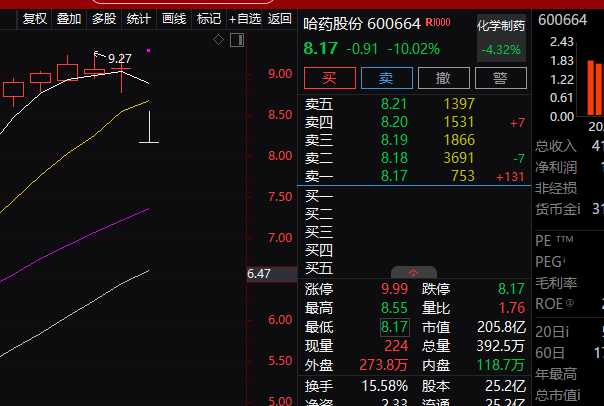604x406 pixels.
Task: Click the 6.47 price marker on axis
Action: click(x=272, y=274)
